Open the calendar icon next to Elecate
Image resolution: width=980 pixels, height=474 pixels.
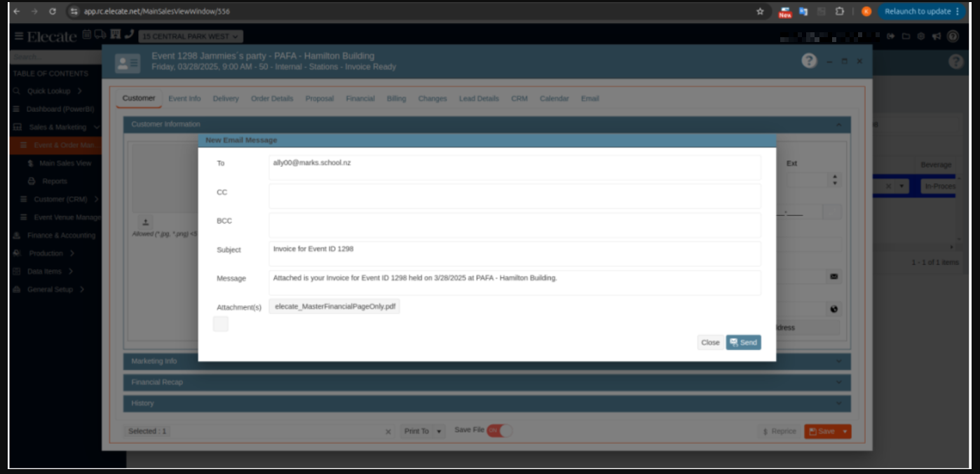pyautogui.click(x=87, y=35)
